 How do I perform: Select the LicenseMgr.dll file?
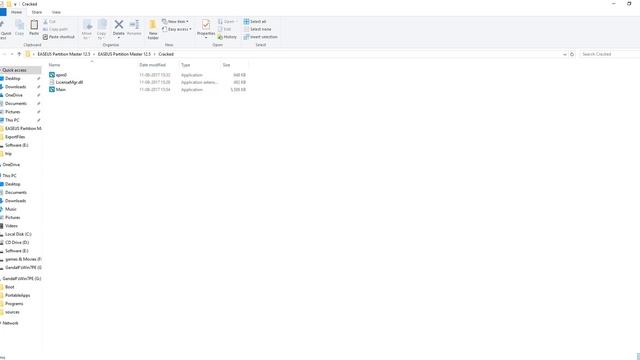(x=69, y=82)
